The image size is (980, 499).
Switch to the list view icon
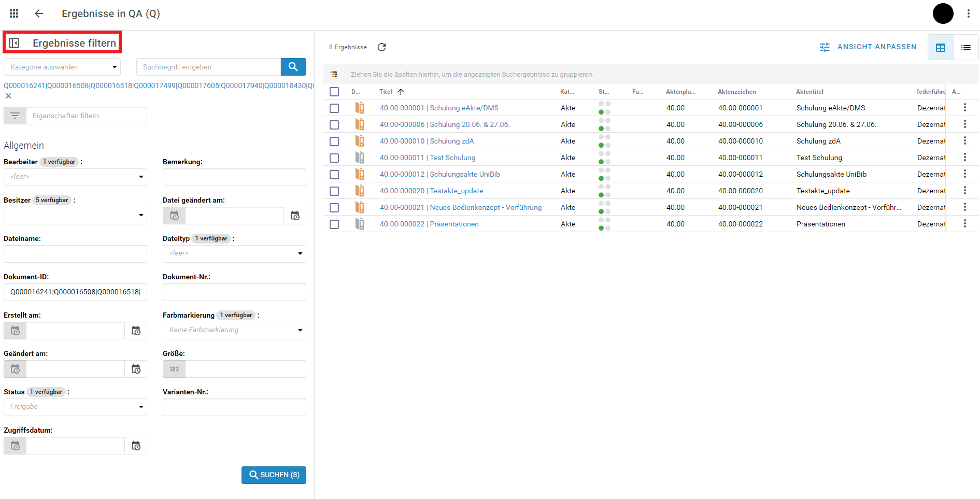(965, 48)
